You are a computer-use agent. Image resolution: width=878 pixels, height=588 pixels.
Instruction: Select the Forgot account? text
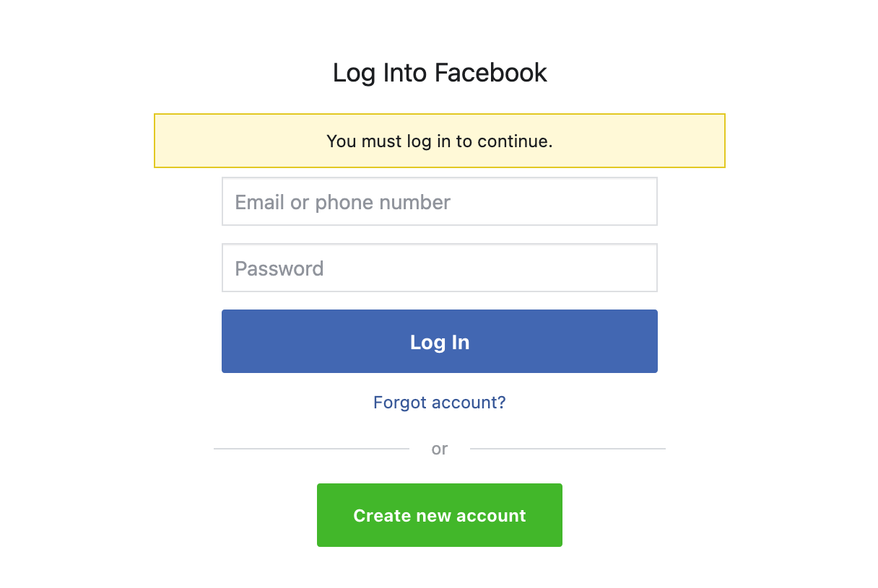click(439, 403)
